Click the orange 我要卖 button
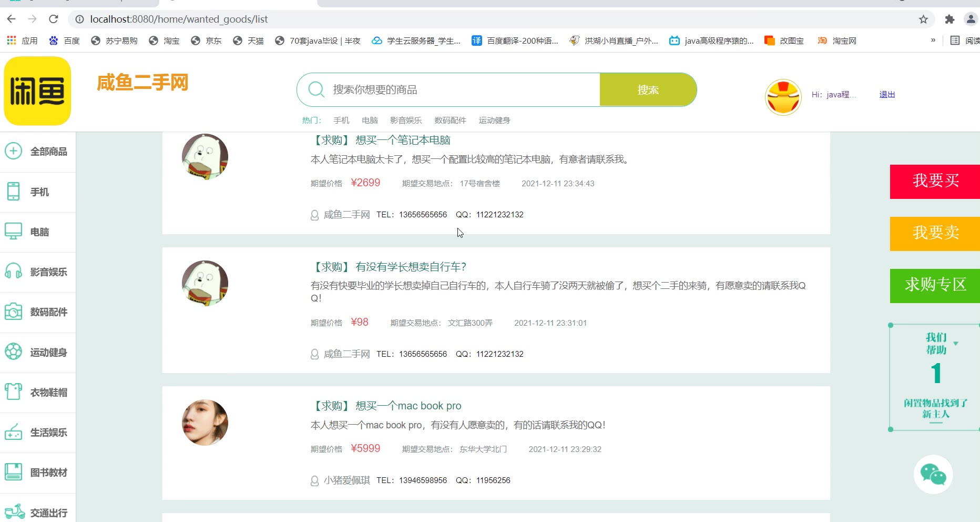The width and height of the screenshot is (980, 522). 935,234
